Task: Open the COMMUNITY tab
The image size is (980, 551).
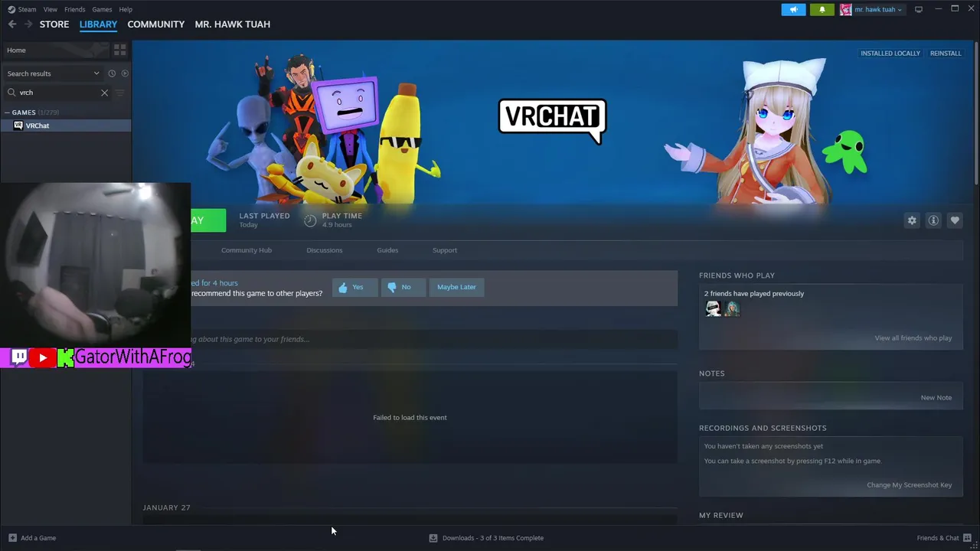Action: click(x=156, y=24)
